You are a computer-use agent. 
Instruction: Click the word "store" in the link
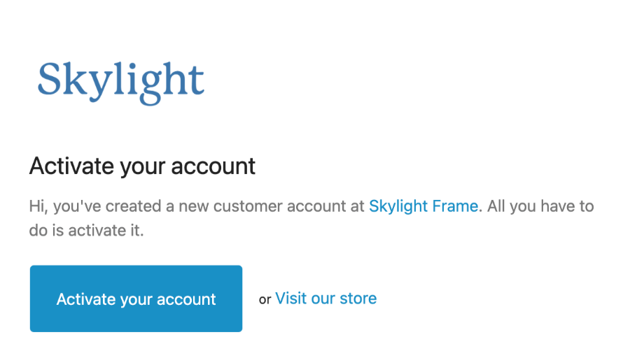358,299
